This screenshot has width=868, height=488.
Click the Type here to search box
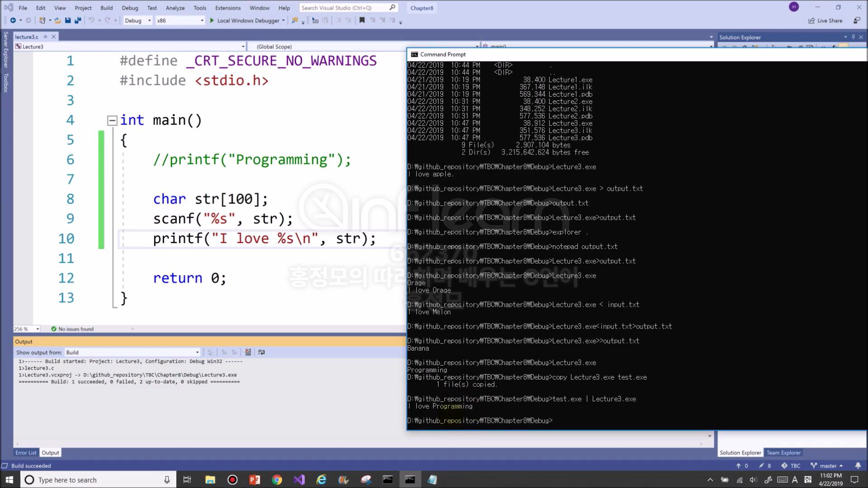pyautogui.click(x=98, y=480)
